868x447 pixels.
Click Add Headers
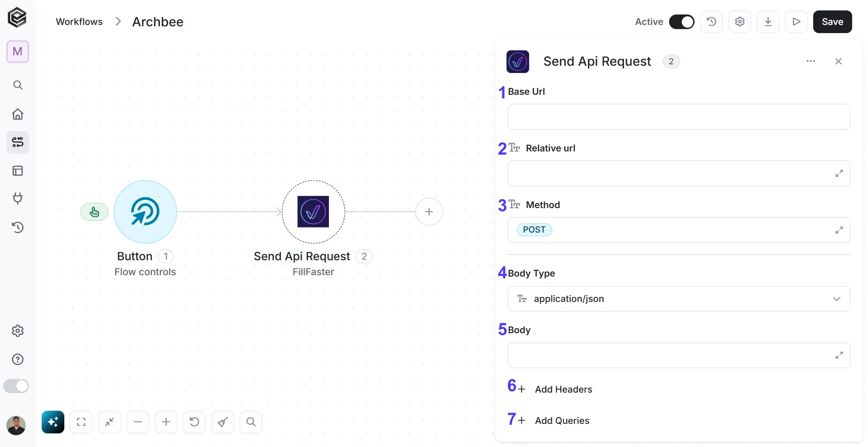click(555, 389)
